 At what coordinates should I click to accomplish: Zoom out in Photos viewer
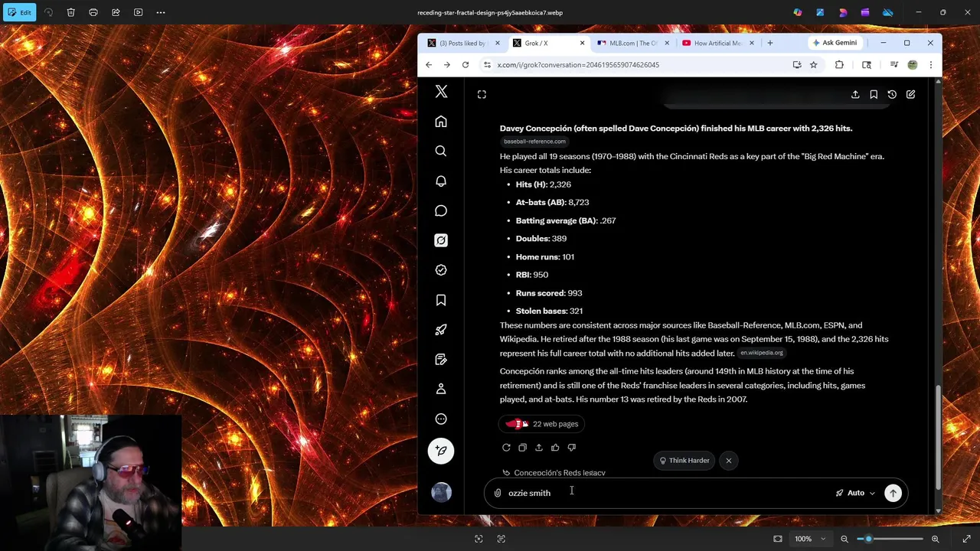point(844,539)
